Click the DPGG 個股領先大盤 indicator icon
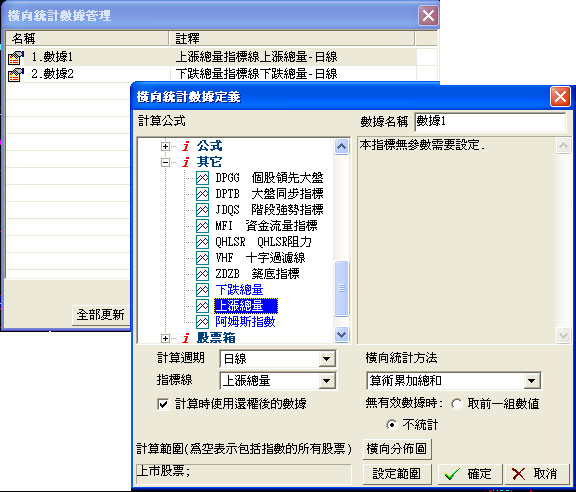 click(202, 178)
